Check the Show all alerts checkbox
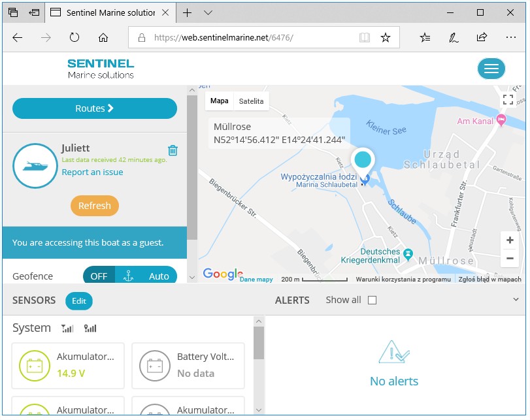530x420 pixels. [373, 300]
